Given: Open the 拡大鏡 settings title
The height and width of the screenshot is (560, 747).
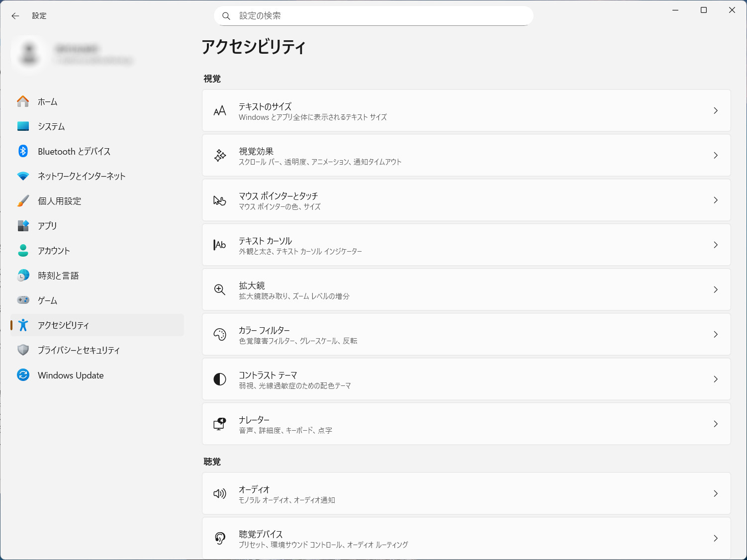Looking at the screenshot, I should coord(252,285).
